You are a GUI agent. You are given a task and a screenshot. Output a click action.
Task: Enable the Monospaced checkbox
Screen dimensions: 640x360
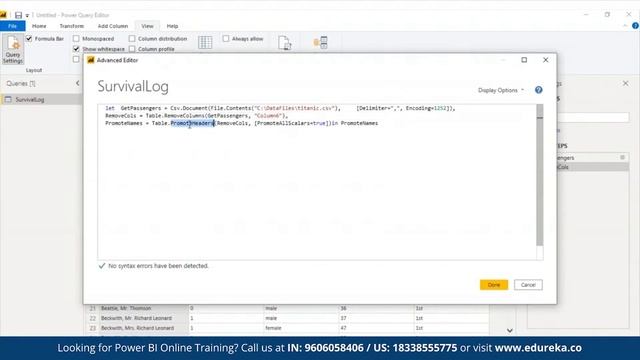[x=76, y=38]
